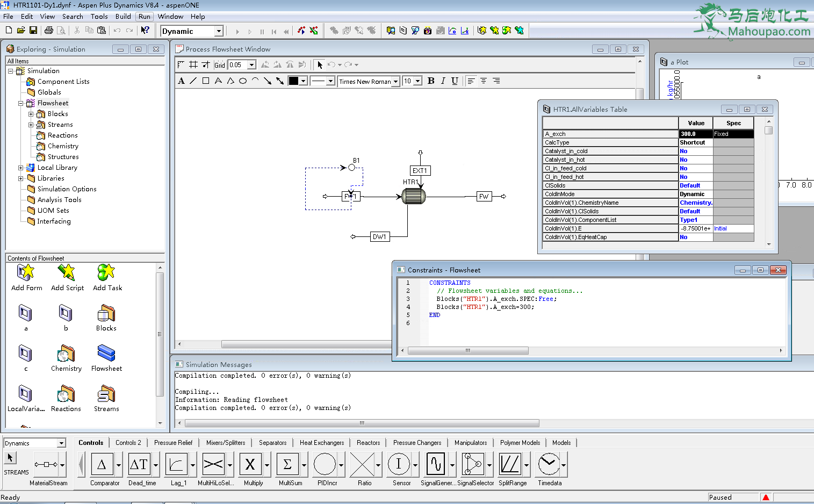Open the Grid spacing 0.05 dropdown

[x=251, y=65]
